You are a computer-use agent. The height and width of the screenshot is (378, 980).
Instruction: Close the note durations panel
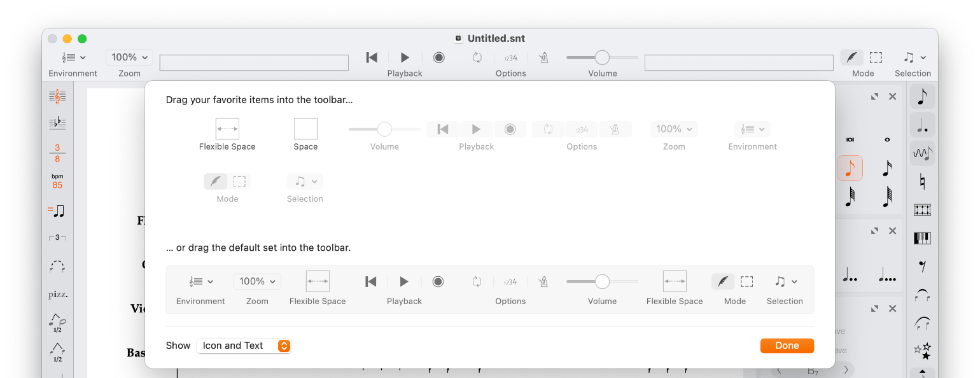tap(892, 96)
